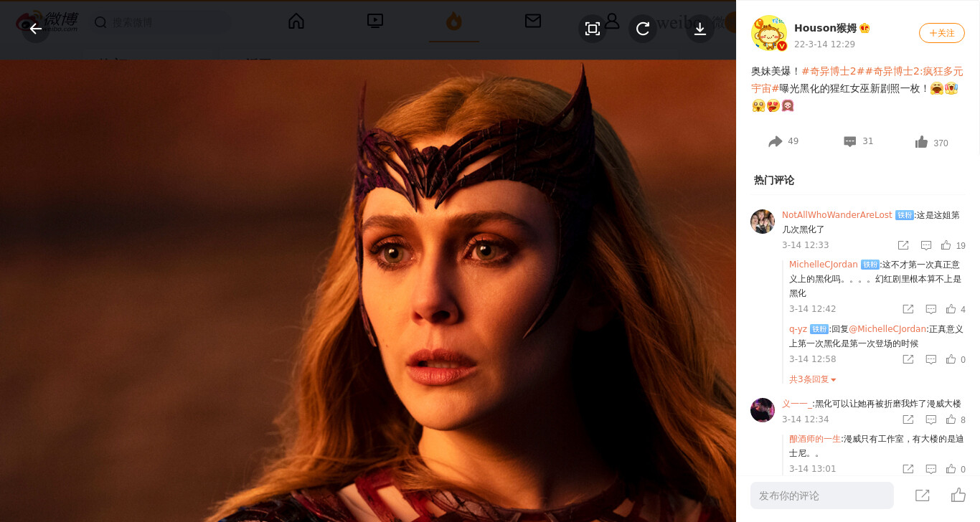The height and width of the screenshot is (522, 980).
Task: Like MichelleCJordan reply with 4 likes
Action: pyautogui.click(x=956, y=309)
